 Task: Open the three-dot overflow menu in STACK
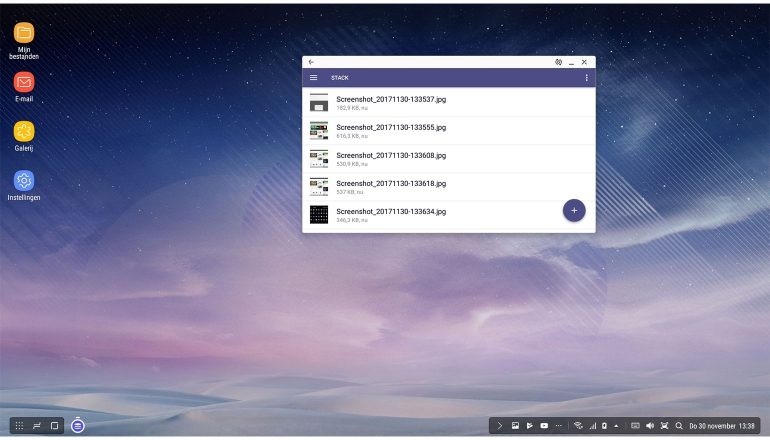(x=586, y=78)
